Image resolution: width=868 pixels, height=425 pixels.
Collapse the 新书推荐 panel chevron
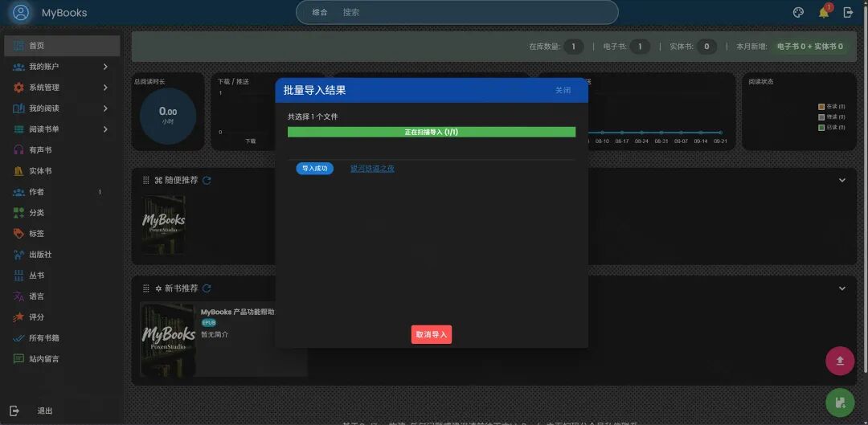click(x=842, y=288)
